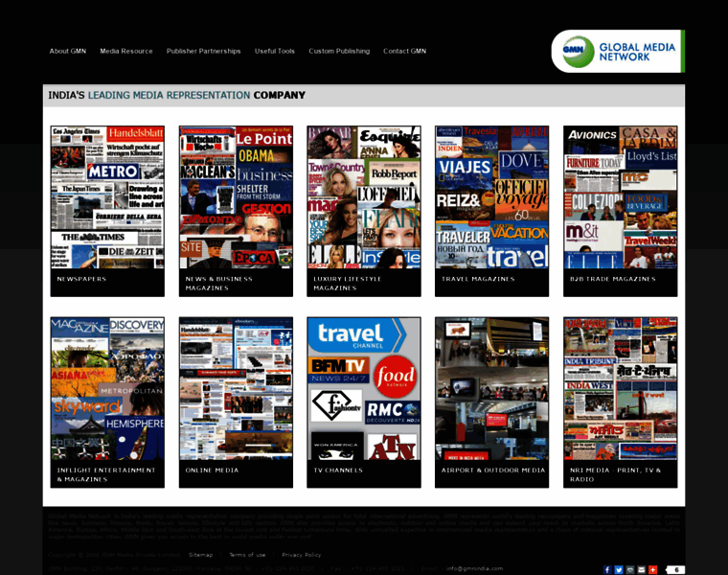728x575 pixels.
Task: Open the Publisher Partnerships menu
Action: click(x=203, y=51)
